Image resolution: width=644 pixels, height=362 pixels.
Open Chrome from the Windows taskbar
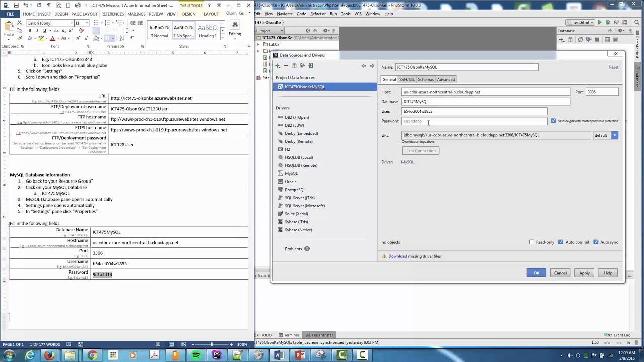click(x=92, y=355)
